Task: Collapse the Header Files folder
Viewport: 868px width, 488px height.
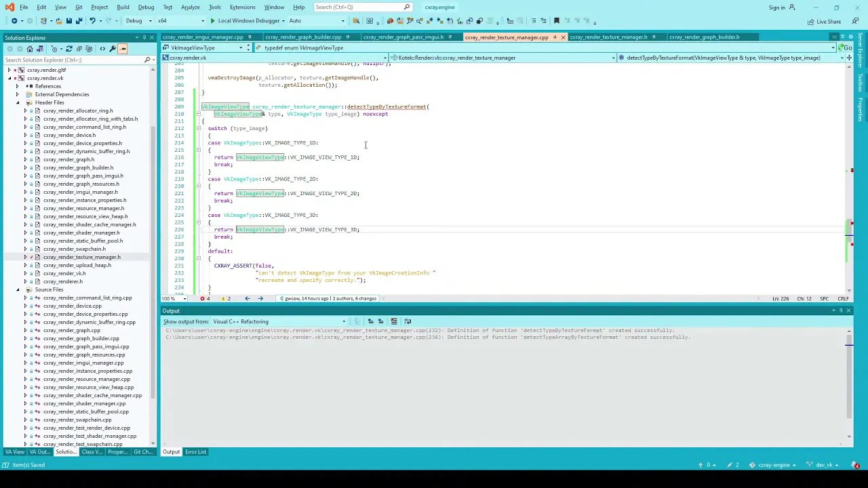Action: click(18, 102)
